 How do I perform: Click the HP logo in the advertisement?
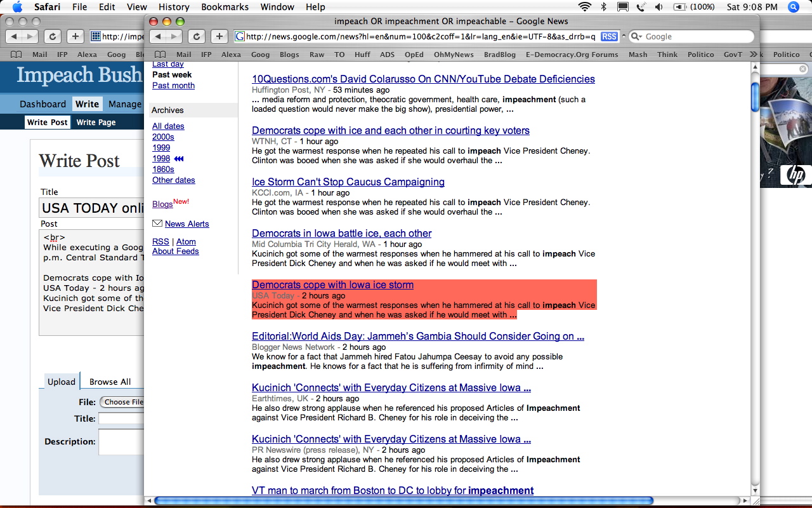796,175
